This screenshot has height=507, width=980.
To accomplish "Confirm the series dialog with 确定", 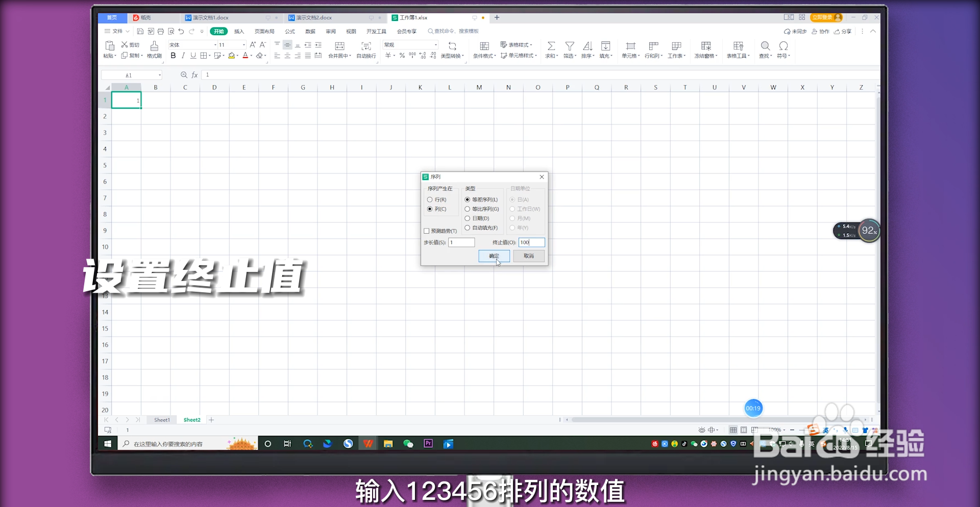I will pyautogui.click(x=494, y=256).
